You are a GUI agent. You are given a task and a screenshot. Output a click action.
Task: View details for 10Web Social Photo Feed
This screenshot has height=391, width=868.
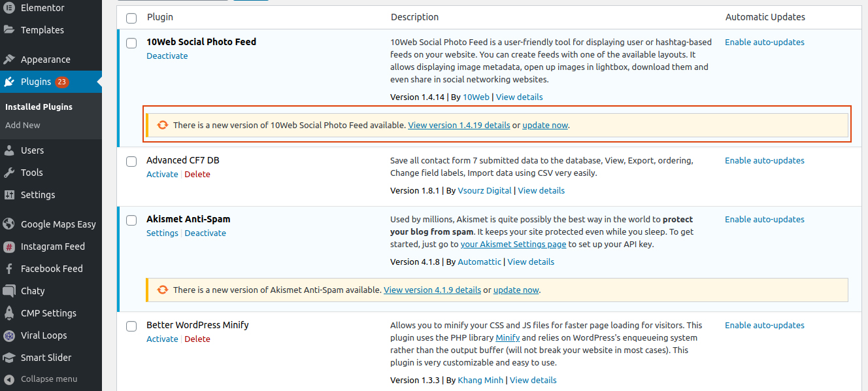point(520,97)
